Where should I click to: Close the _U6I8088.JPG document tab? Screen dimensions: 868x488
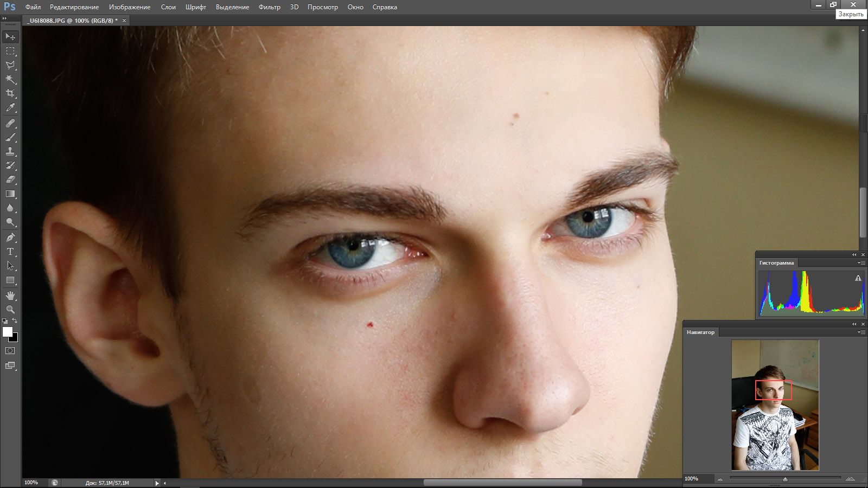point(124,21)
